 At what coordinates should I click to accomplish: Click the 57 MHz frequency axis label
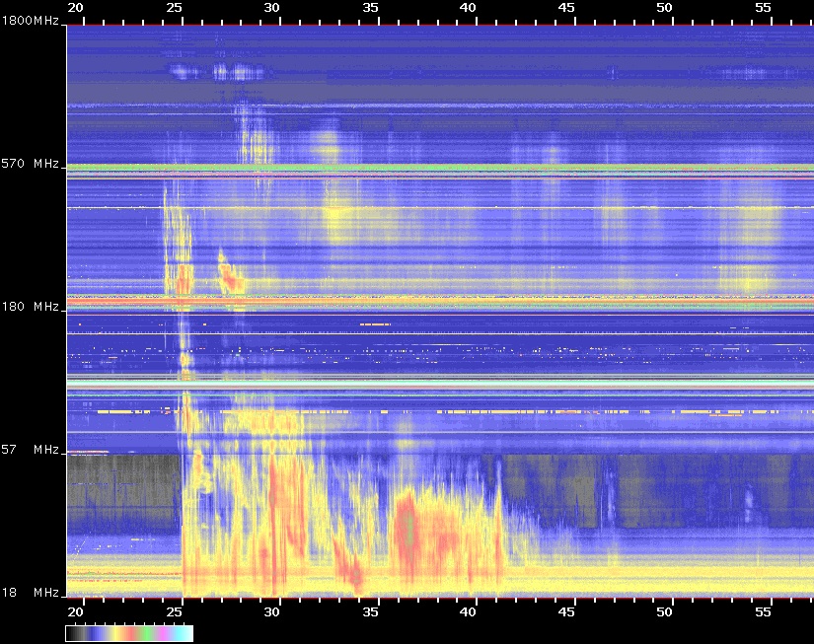coord(31,450)
